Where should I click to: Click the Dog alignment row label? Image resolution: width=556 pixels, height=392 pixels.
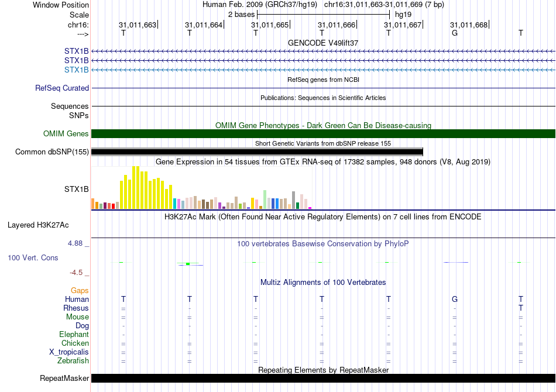click(82, 326)
